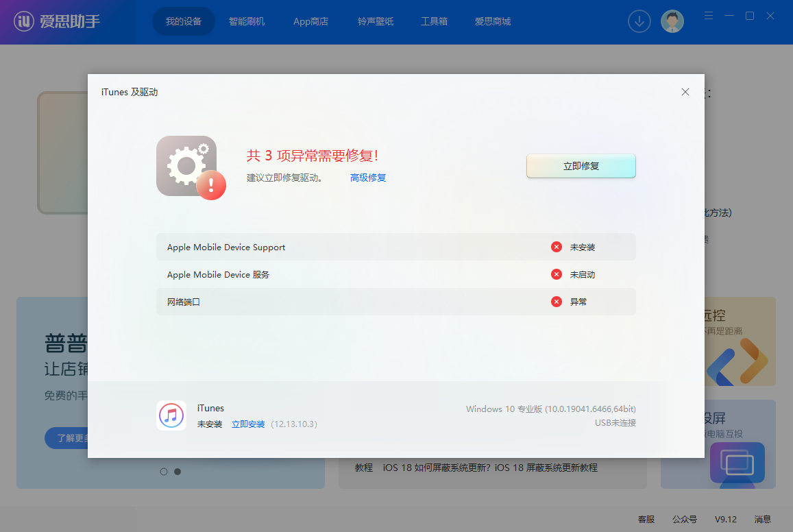
Task: Click the 立即安装 iTunes link
Action: (x=248, y=424)
